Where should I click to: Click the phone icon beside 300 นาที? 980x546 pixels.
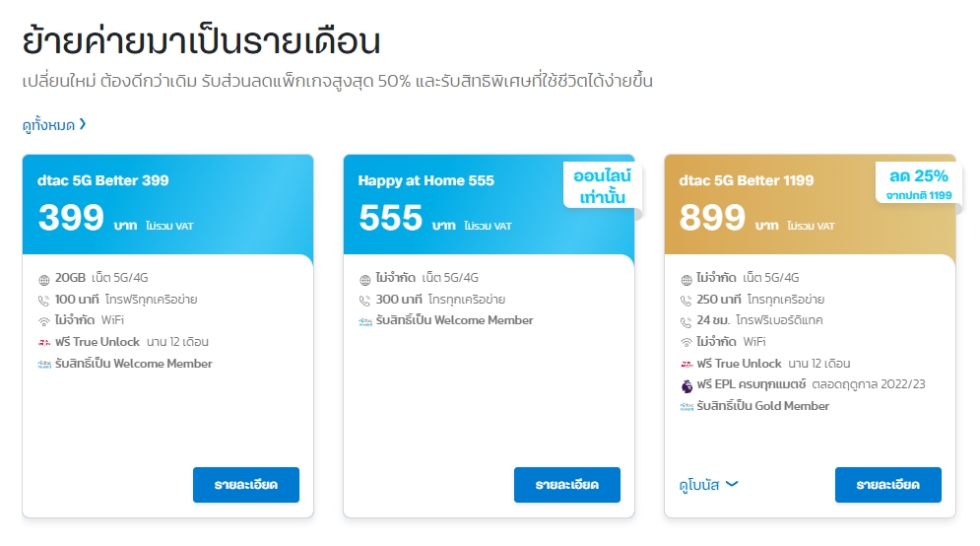point(365,301)
